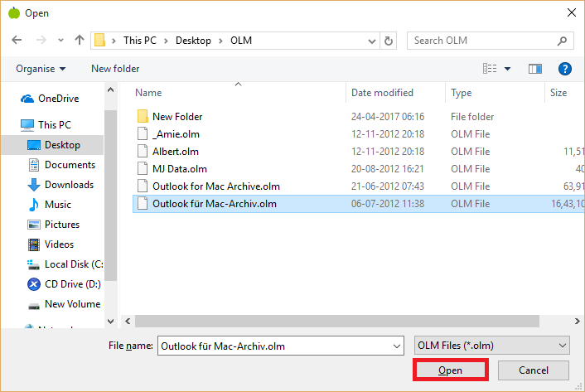The image size is (585, 392).
Task: Click navigation pane scroll down arrow
Action: [x=110, y=321]
